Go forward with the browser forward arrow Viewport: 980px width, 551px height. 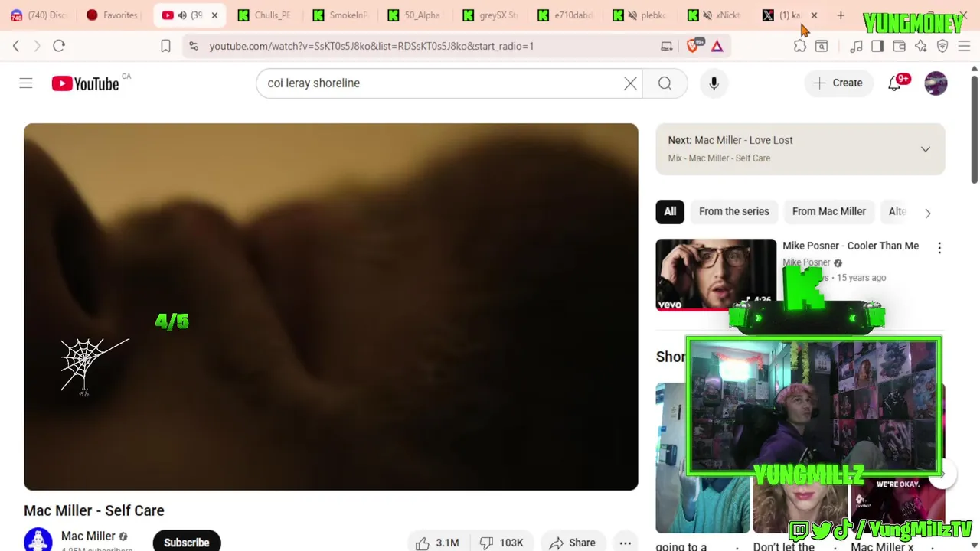[37, 46]
